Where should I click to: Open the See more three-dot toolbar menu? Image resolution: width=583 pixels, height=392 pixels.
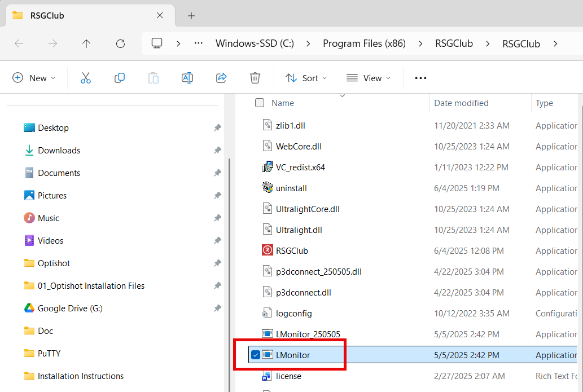[420, 78]
